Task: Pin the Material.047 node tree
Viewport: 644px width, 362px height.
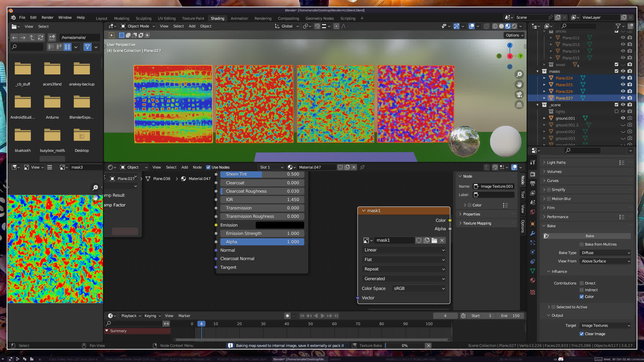Action: click(362, 167)
